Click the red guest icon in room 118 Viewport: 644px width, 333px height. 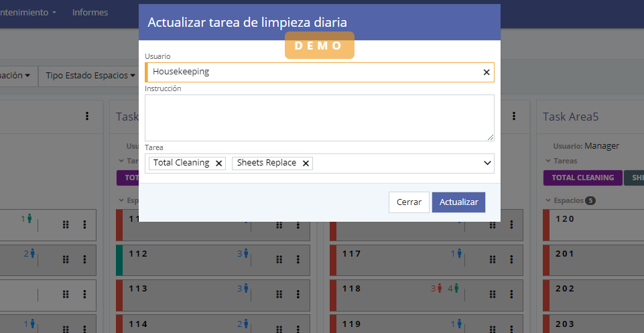(440, 289)
